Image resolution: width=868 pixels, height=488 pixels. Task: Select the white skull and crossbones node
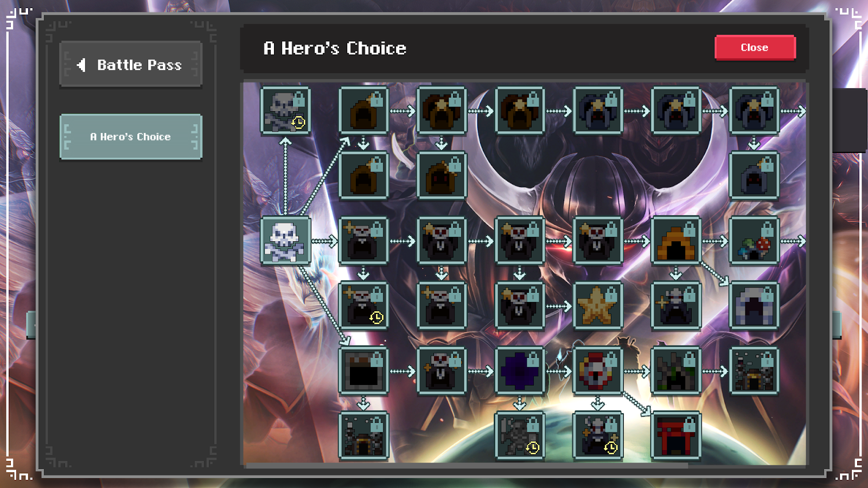click(x=285, y=241)
